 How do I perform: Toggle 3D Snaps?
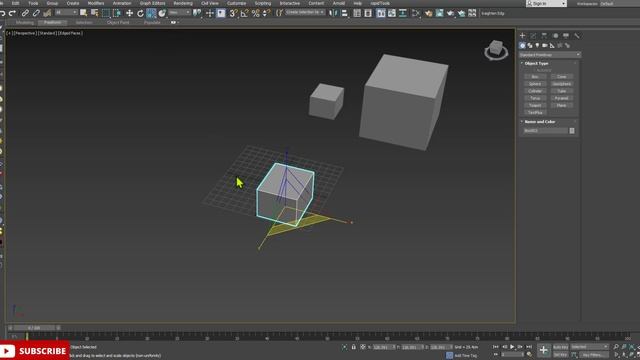[x=233, y=13]
